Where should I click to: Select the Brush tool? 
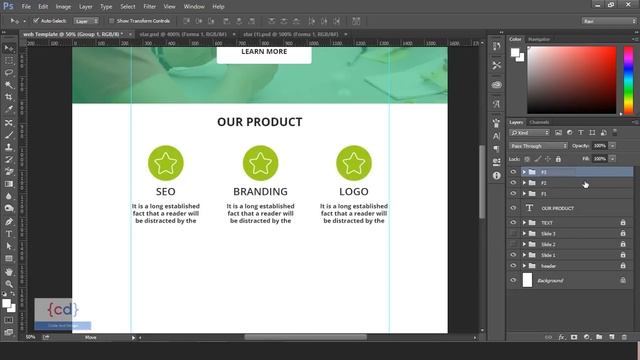pos(9,135)
